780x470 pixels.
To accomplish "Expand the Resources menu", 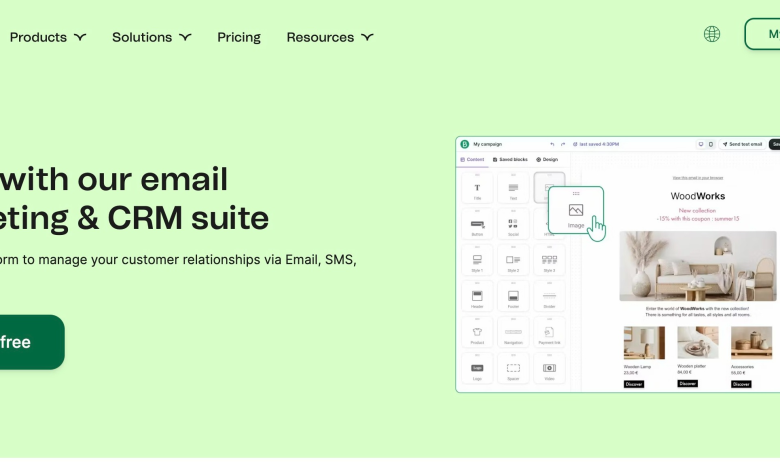I will coord(330,37).
